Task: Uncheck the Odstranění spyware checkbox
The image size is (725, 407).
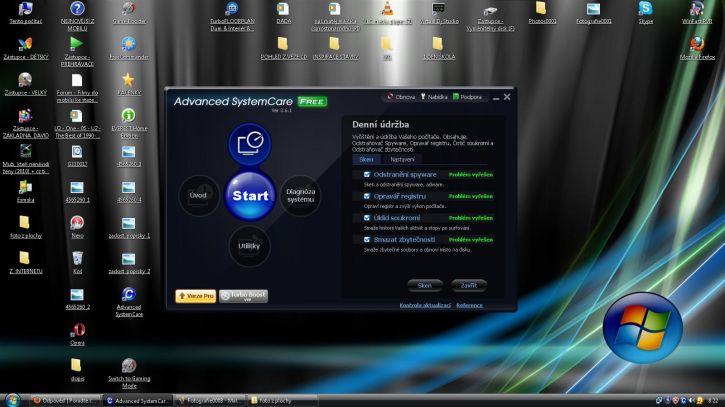Action: (367, 174)
